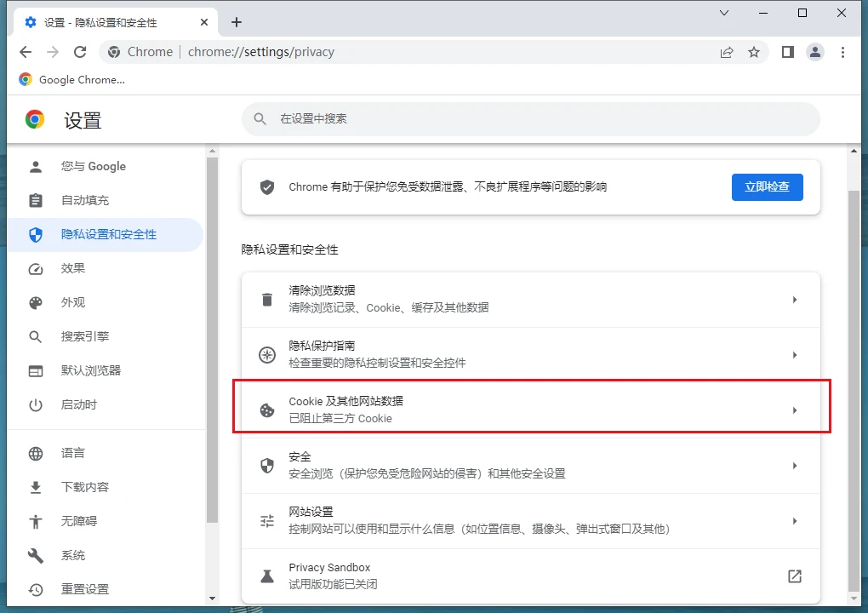The height and width of the screenshot is (613, 868).
Task: Click the 无障碍 accessibility icon
Action: coord(36,522)
